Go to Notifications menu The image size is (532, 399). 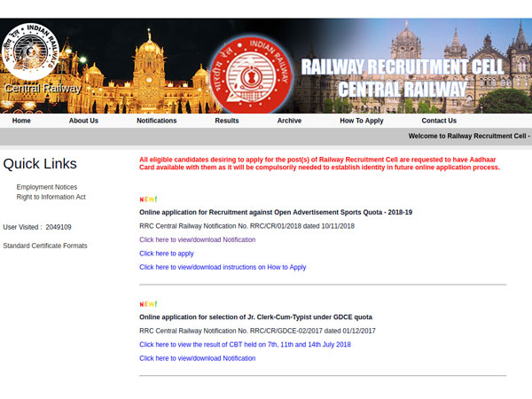click(157, 121)
